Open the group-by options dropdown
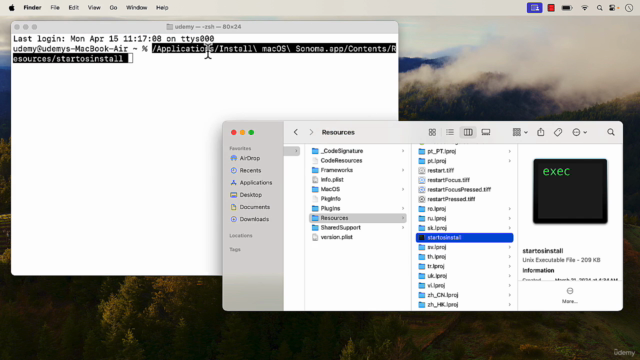 [x=520, y=132]
